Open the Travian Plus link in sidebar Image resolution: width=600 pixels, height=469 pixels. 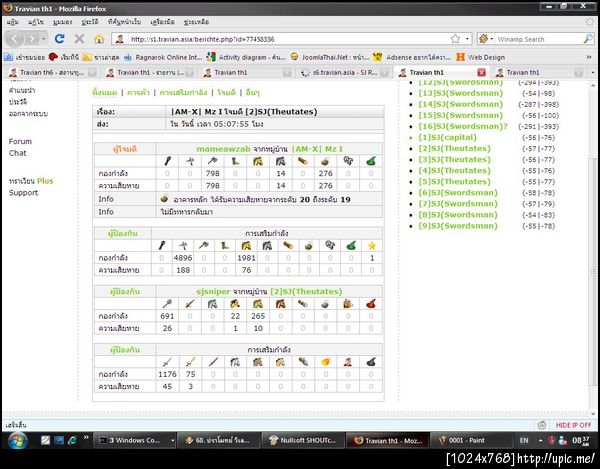coord(31,181)
